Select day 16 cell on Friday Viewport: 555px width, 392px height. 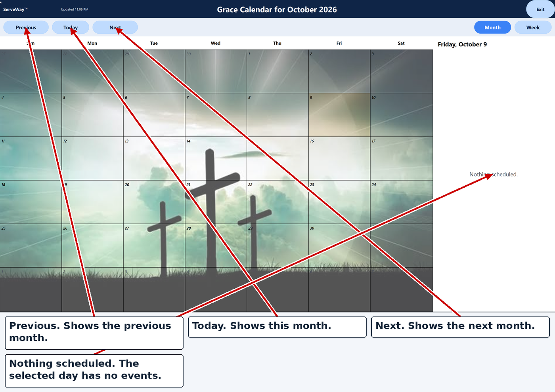[x=339, y=158]
